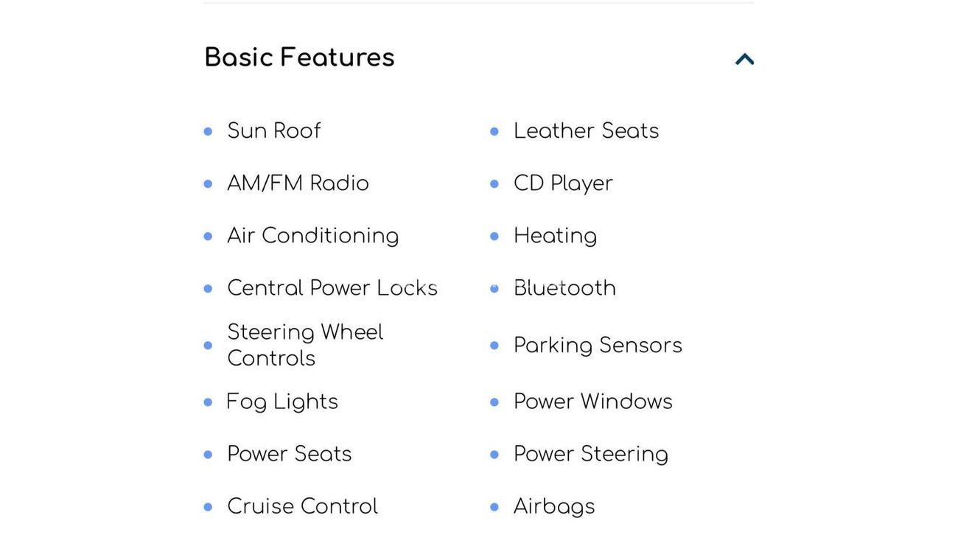Click Steering Wheel Controls item

[305, 345]
